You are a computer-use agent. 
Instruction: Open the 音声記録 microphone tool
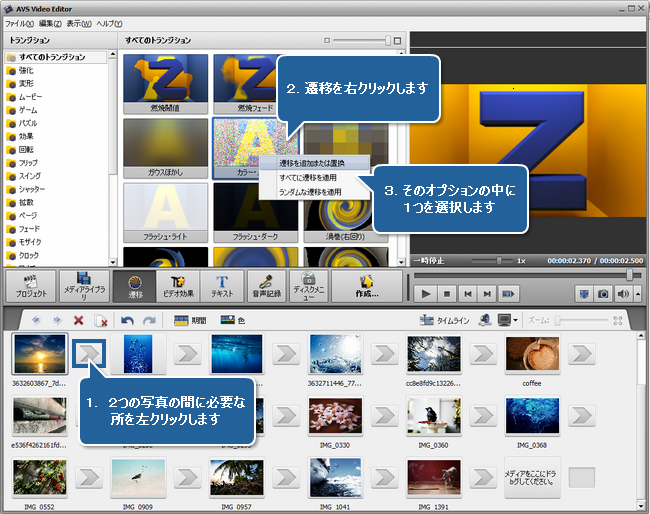tap(267, 286)
